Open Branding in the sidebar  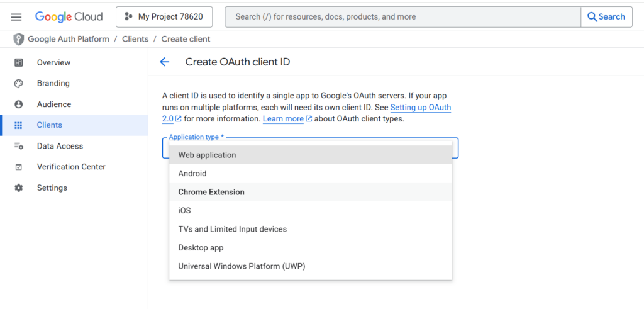[x=74, y=84]
